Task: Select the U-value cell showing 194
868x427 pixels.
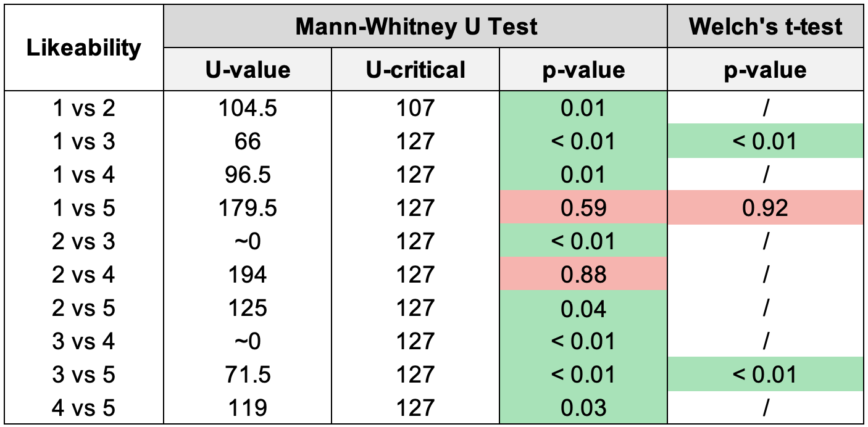Action: coord(248,274)
